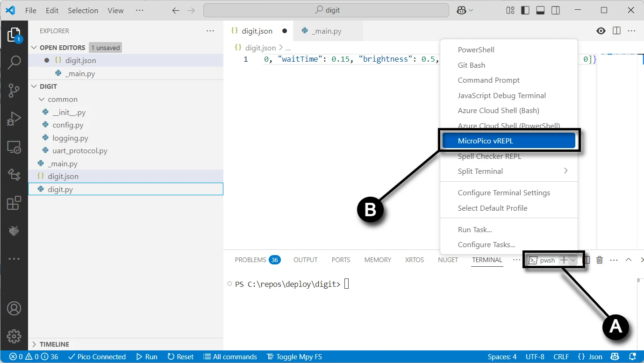Open Explorer Views and More Actions menu

pyautogui.click(x=210, y=31)
